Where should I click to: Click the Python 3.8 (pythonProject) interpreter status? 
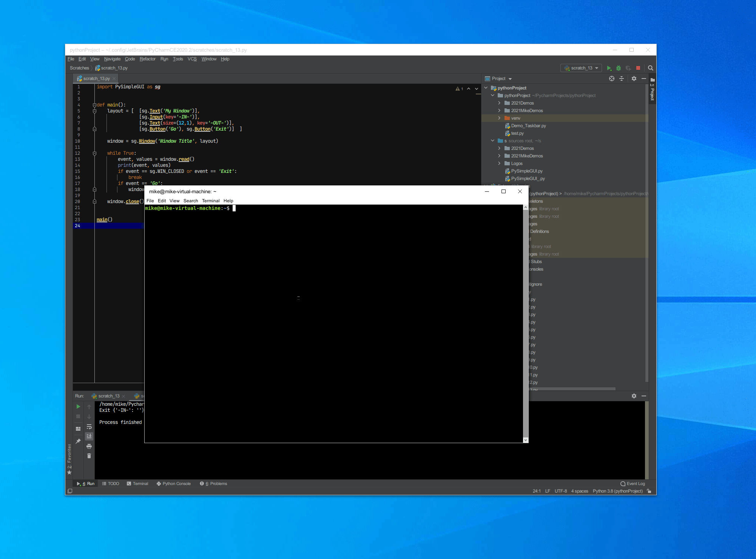click(x=618, y=491)
